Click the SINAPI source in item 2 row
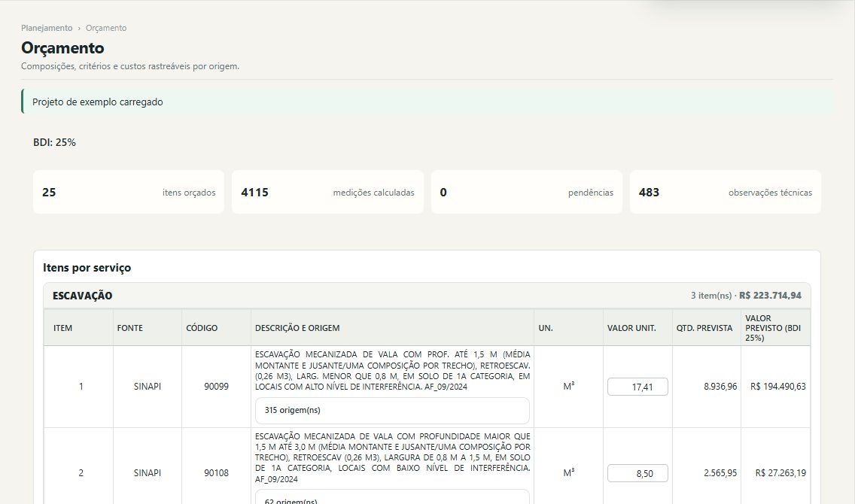The height and width of the screenshot is (504, 855). [148, 473]
